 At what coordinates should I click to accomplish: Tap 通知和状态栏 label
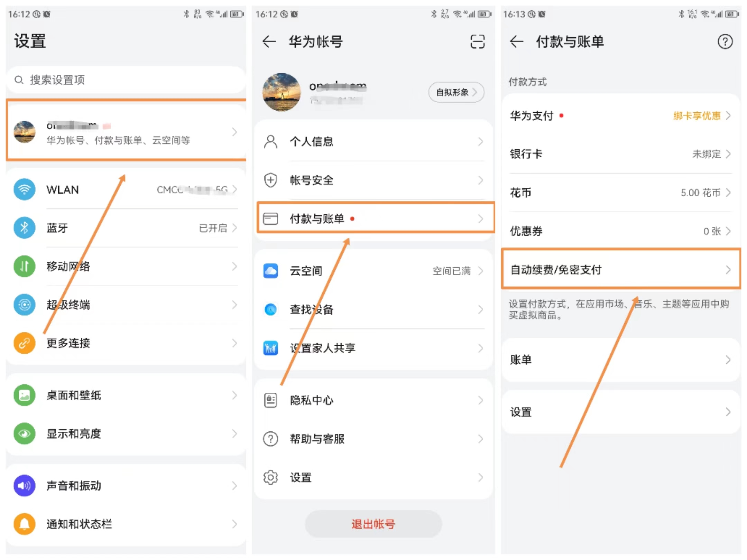click(79, 524)
